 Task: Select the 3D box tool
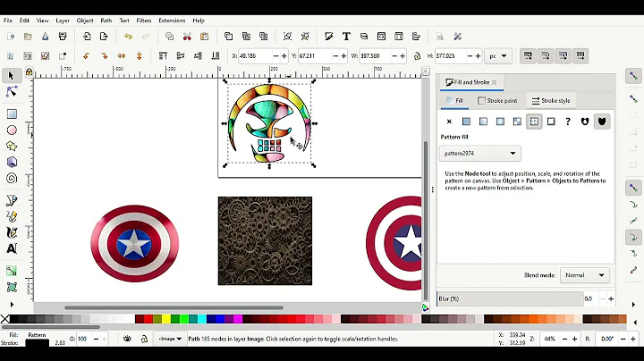[12, 162]
